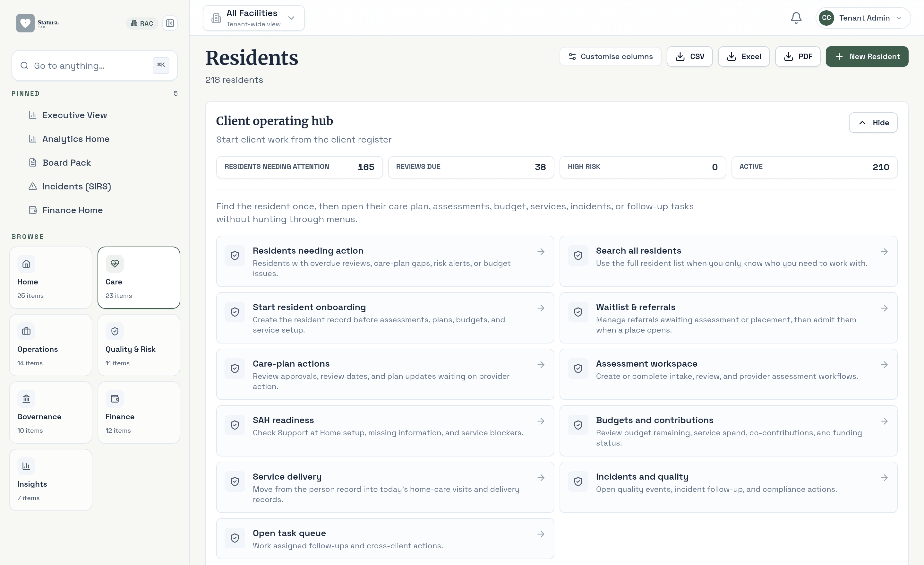Open Assessment workspace card
The height and width of the screenshot is (565, 924).
click(728, 374)
